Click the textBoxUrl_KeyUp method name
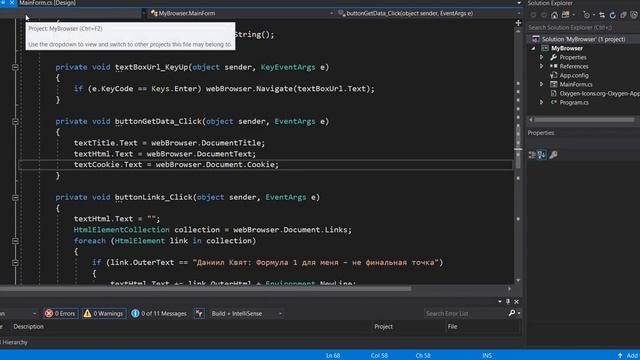The image size is (640, 360). (x=151, y=67)
